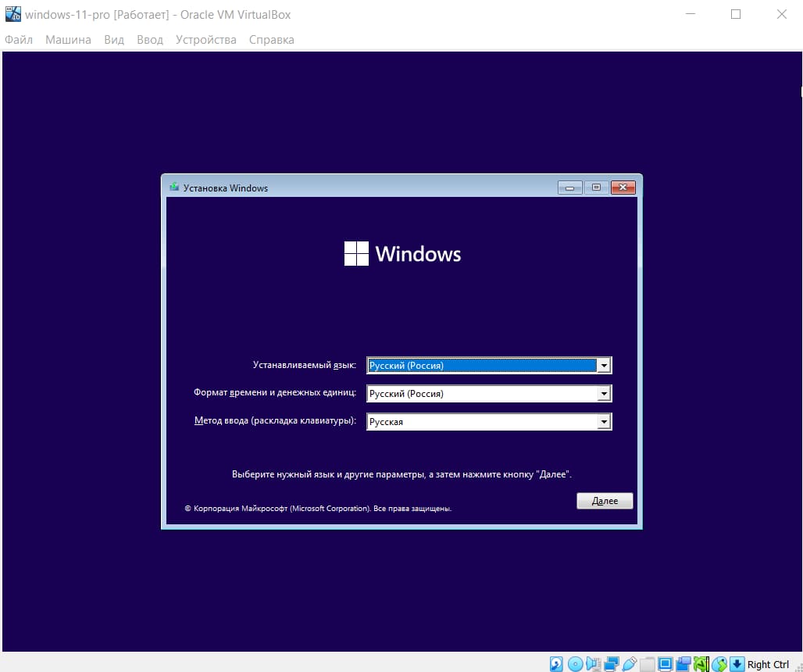The width and height of the screenshot is (803, 672).
Task: Click the display settings indicator icon
Action: 666,664
